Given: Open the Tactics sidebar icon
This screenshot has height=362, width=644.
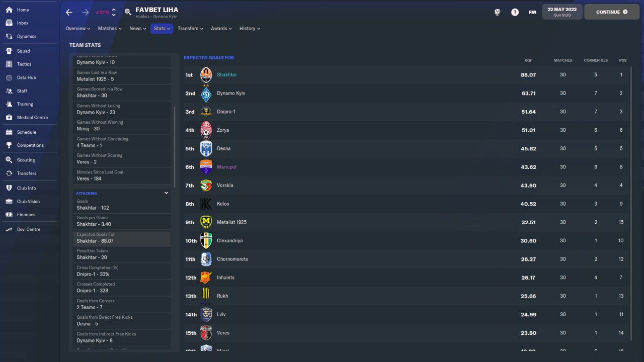Looking at the screenshot, I should (x=9, y=64).
